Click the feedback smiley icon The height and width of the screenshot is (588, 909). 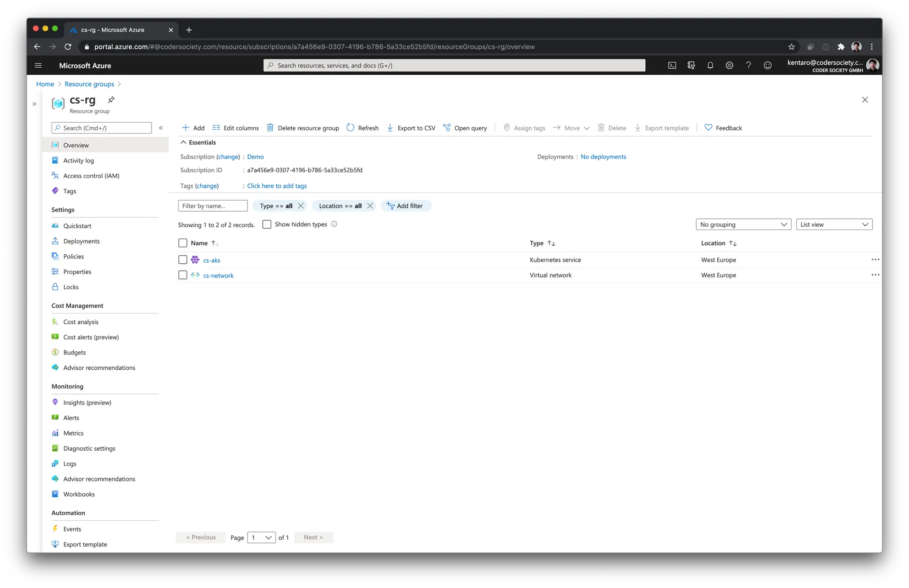click(767, 65)
